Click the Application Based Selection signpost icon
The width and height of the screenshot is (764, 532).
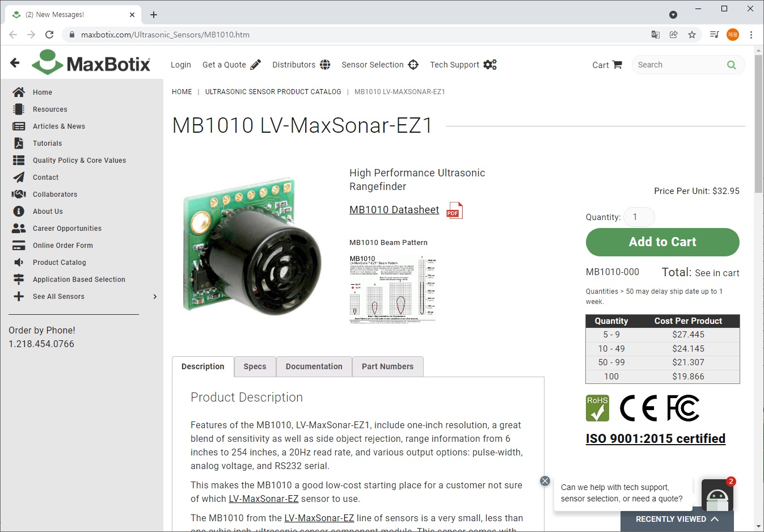click(19, 279)
